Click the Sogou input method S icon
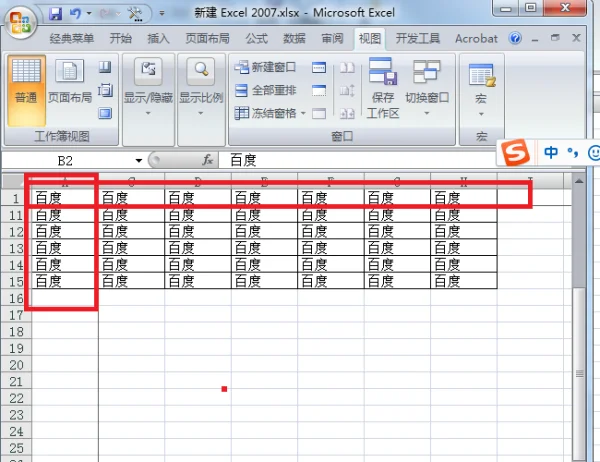The image size is (600, 462). click(514, 153)
